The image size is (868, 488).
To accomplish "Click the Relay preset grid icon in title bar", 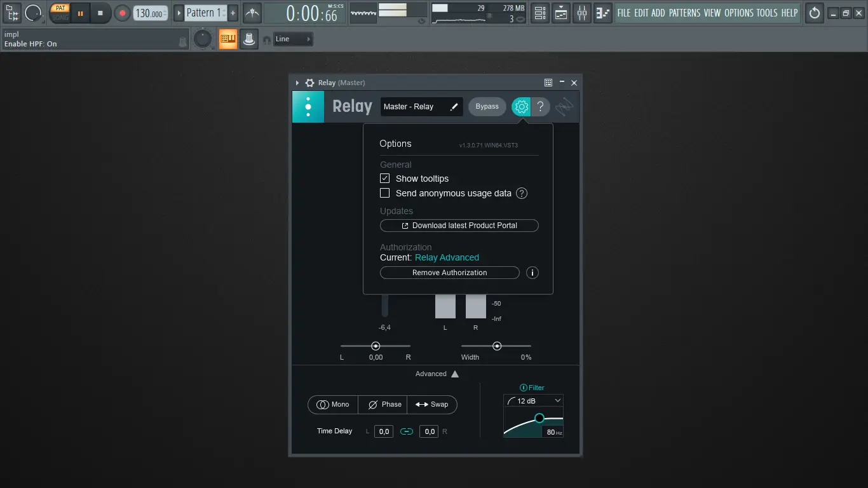I will (x=548, y=83).
